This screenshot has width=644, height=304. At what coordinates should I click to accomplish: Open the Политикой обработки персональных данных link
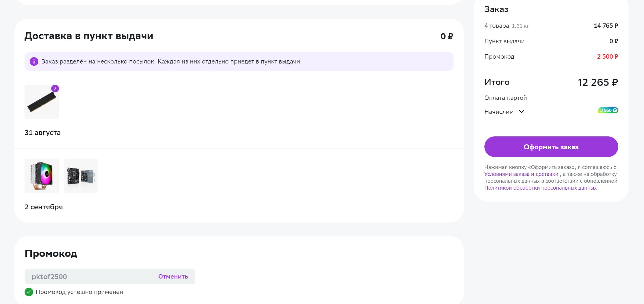click(540, 188)
